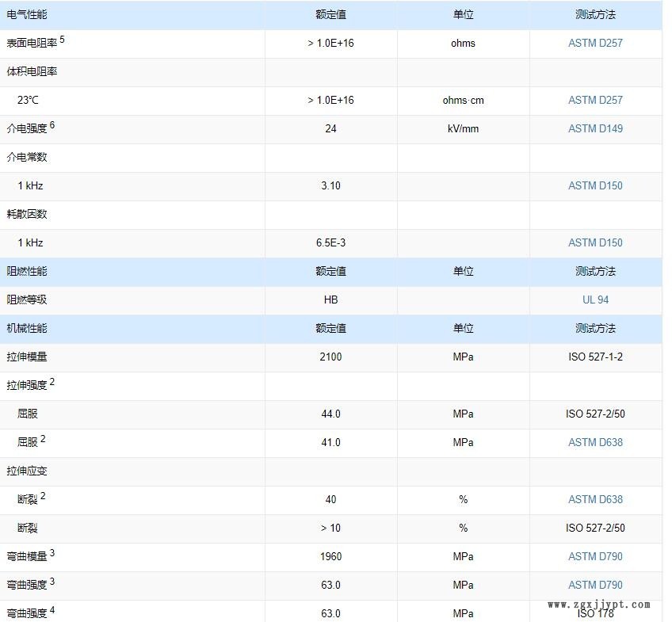Click the 拉伸模量 row label
Screen dimensions: 672x622
coord(27,357)
